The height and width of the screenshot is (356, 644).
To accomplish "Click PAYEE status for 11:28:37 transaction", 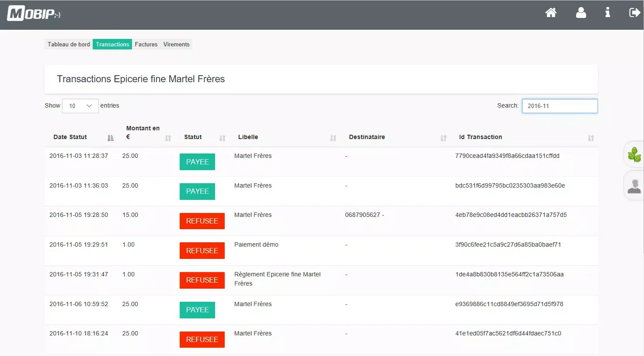I will [197, 162].
